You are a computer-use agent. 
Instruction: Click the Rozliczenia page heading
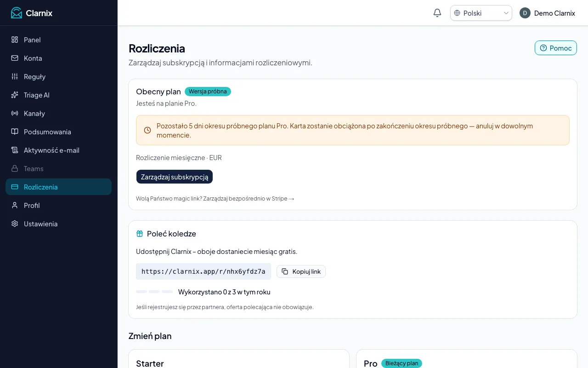tap(157, 48)
